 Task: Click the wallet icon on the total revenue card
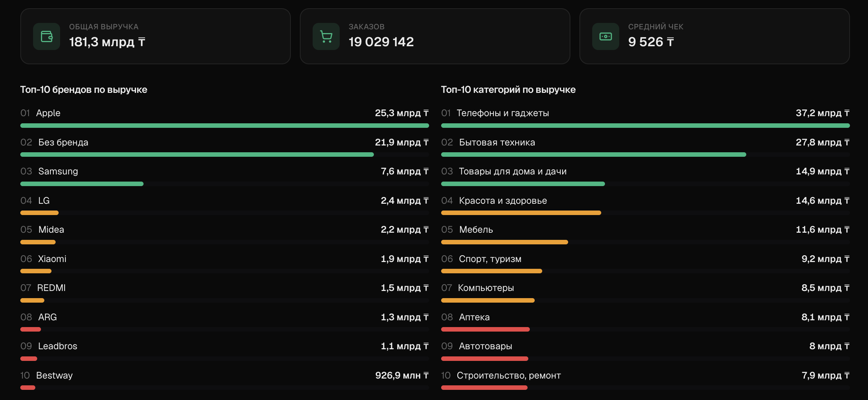click(x=47, y=36)
